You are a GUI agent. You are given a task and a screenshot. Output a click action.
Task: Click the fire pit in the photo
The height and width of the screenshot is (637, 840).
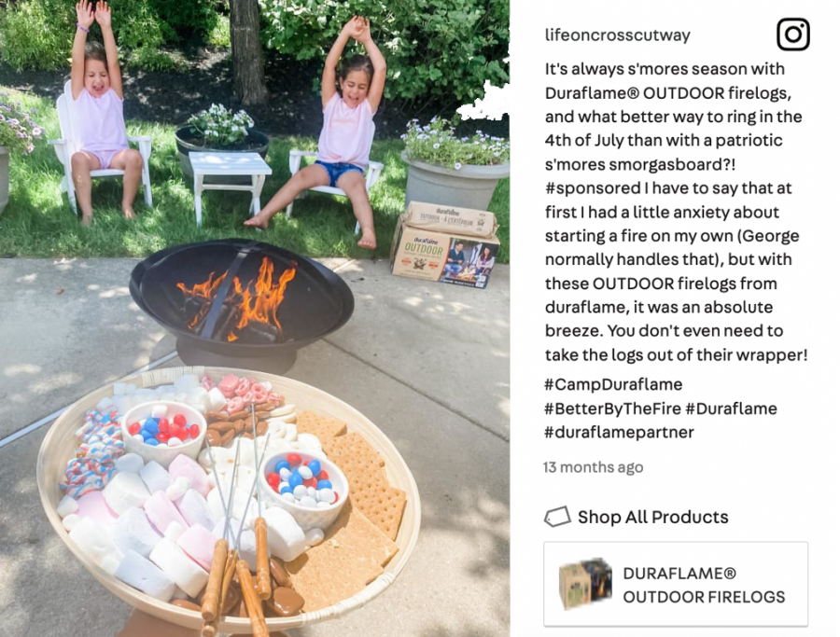click(241, 302)
